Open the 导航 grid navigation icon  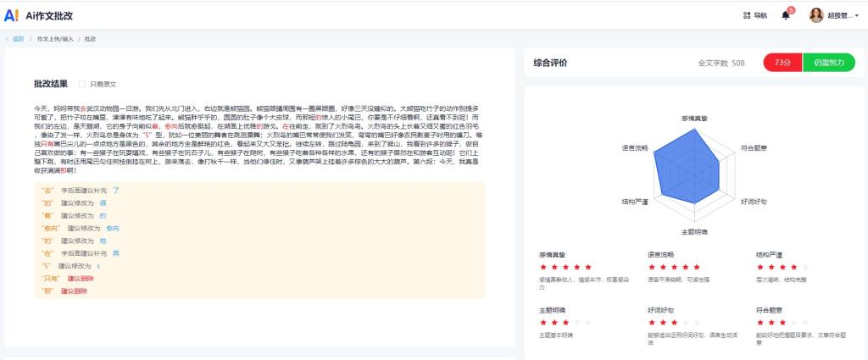click(723, 15)
